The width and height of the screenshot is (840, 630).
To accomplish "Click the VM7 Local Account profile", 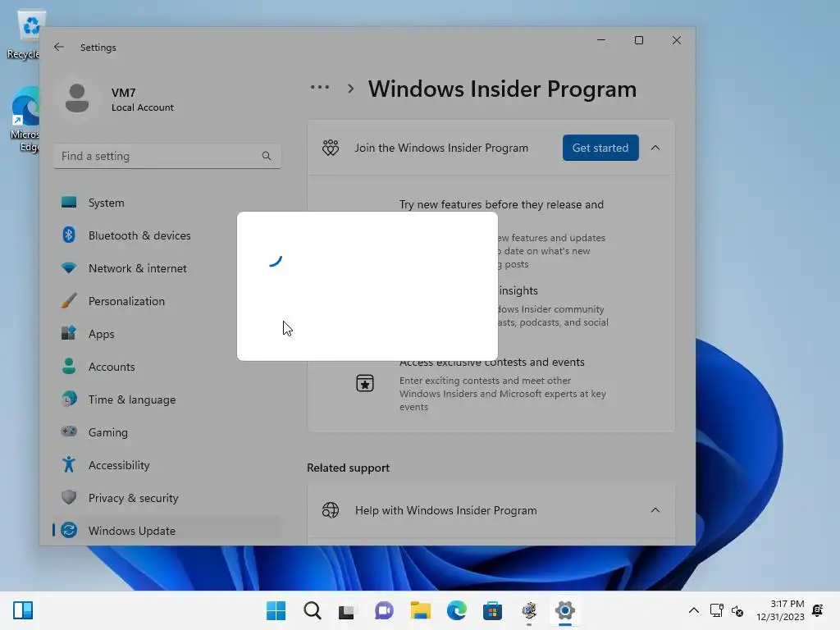I will 119,99.
